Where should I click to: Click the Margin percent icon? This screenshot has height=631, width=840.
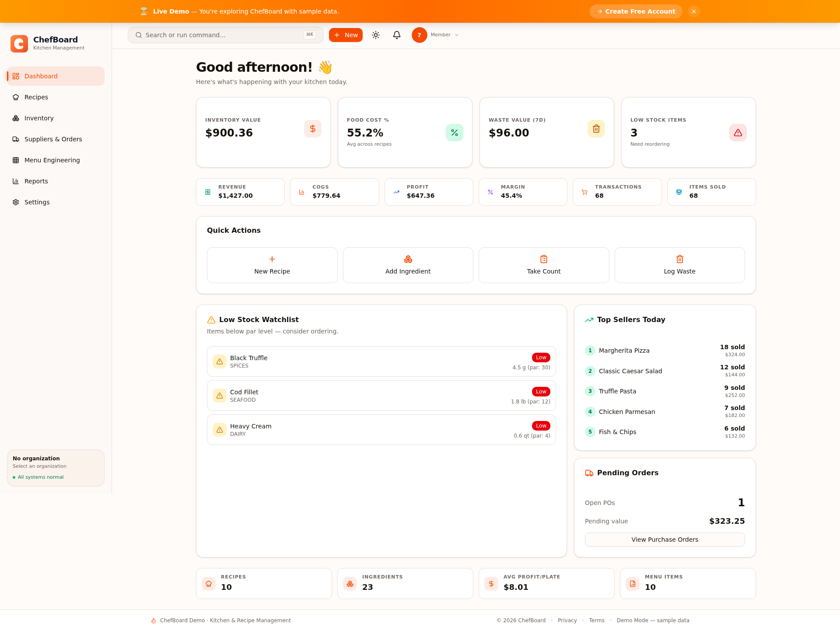pyautogui.click(x=490, y=192)
